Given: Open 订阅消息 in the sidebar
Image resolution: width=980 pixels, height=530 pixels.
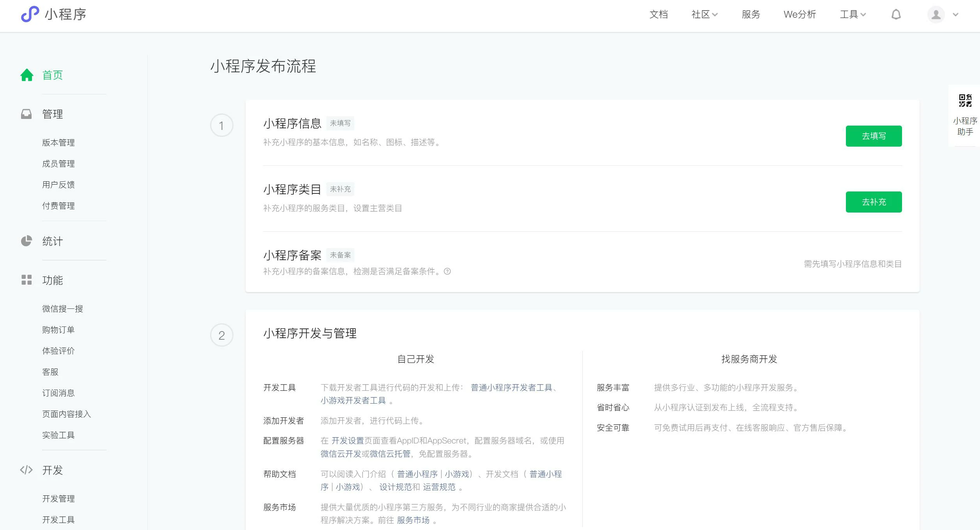Looking at the screenshot, I should click(x=58, y=393).
